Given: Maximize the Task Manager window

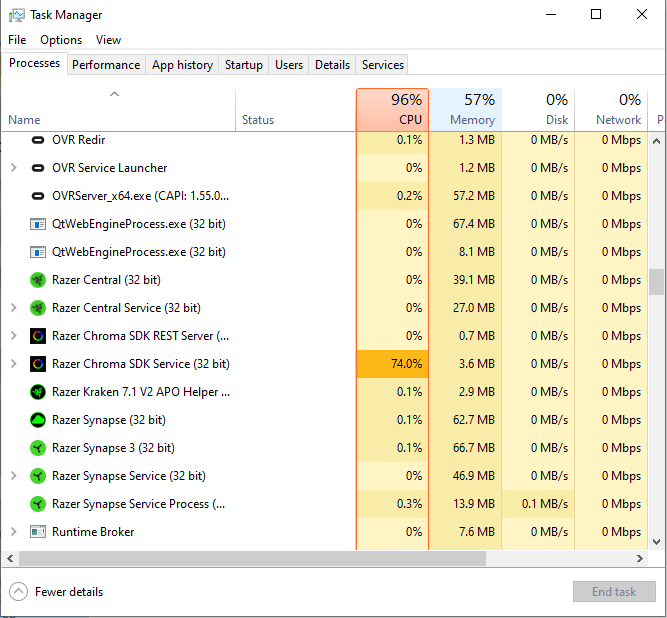Looking at the screenshot, I should 596,14.
